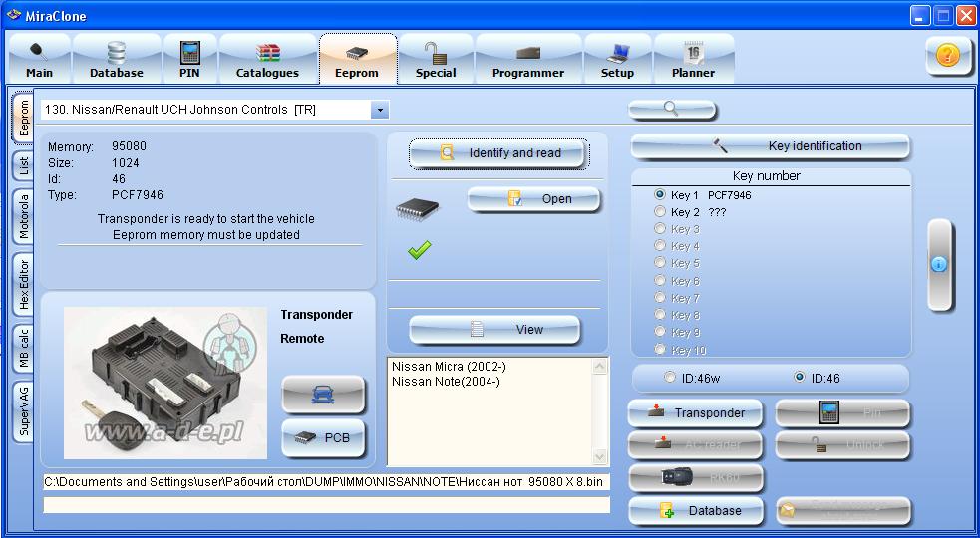Select Key 1 PCF7946 radio button
This screenshot has height=538, width=980.
(659, 195)
